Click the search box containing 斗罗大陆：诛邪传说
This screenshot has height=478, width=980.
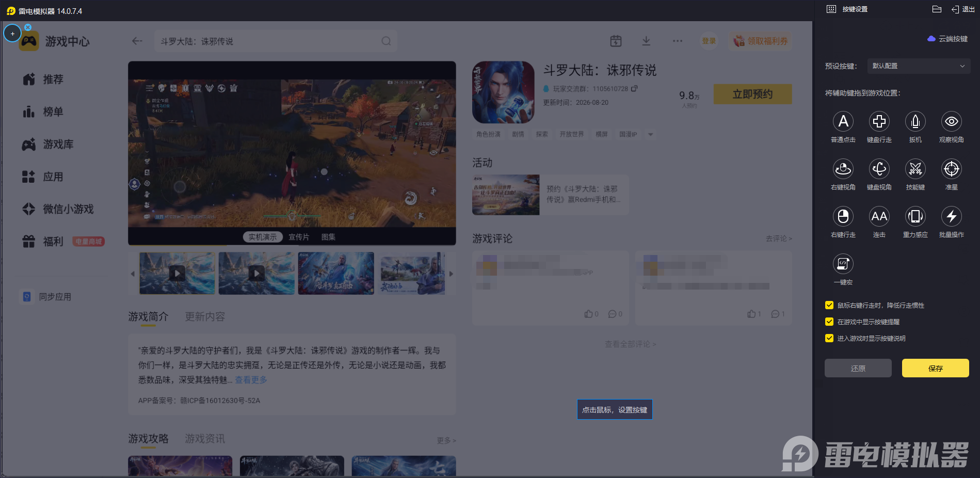pos(276,41)
